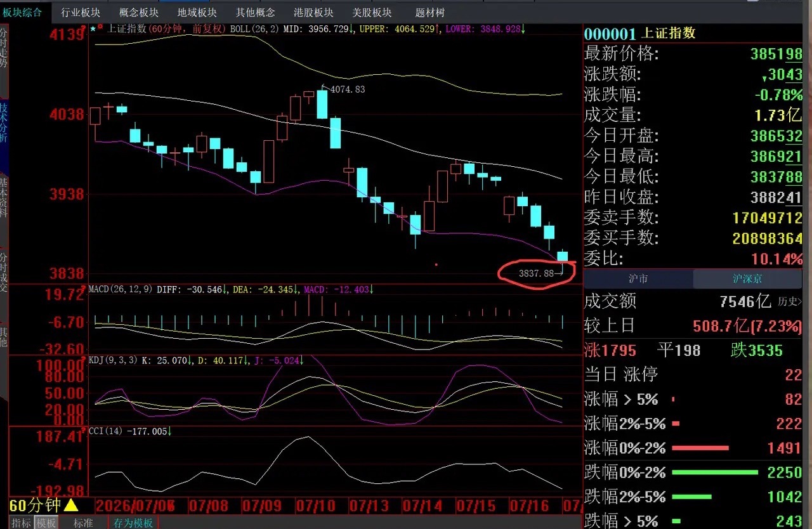This screenshot has height=529, width=812.
Task: Open the 港股板块 tab
Action: (x=313, y=12)
